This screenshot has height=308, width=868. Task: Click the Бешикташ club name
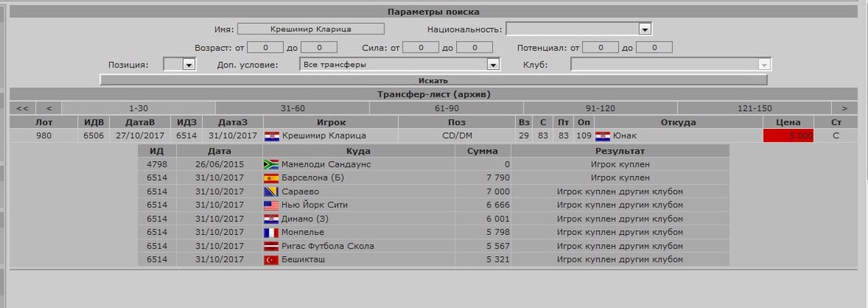click(303, 259)
